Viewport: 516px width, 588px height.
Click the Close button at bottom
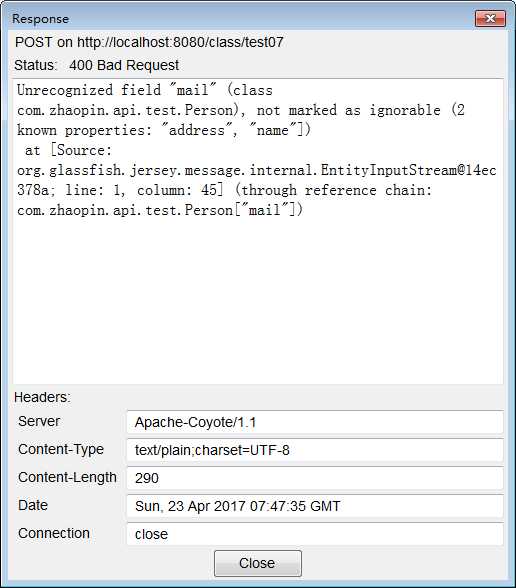(x=258, y=563)
